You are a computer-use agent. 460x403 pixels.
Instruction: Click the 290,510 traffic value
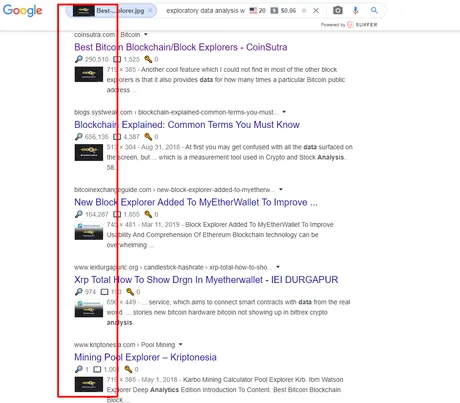(97, 59)
